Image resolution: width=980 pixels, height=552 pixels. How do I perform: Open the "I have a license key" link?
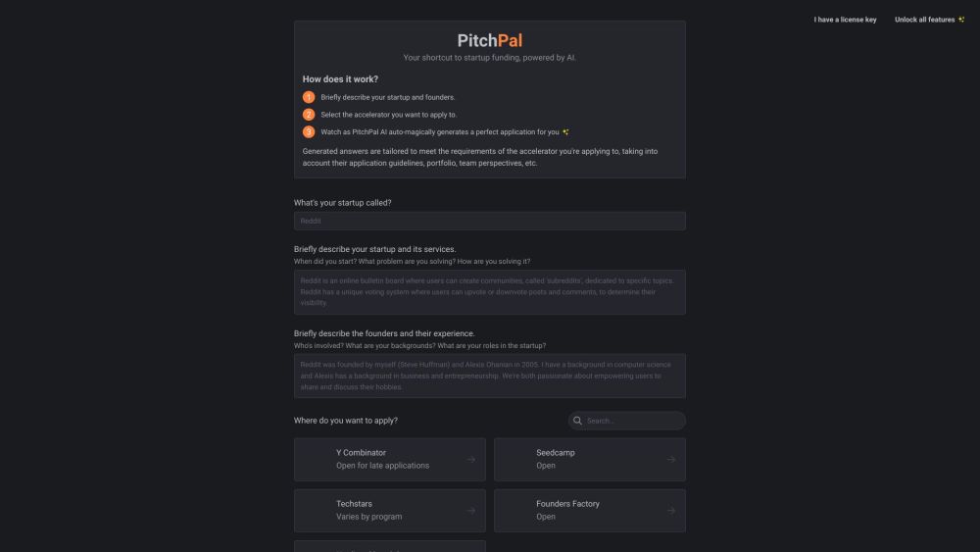pos(845,20)
